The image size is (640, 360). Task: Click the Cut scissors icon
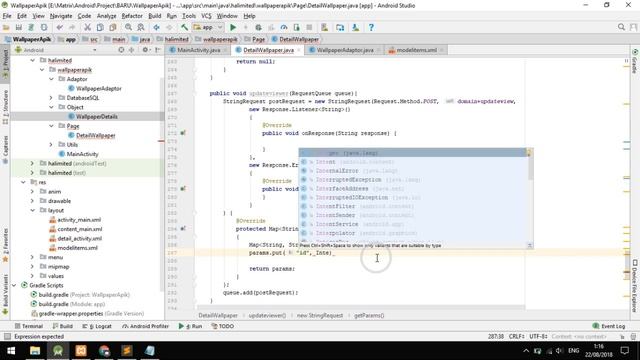point(87,27)
